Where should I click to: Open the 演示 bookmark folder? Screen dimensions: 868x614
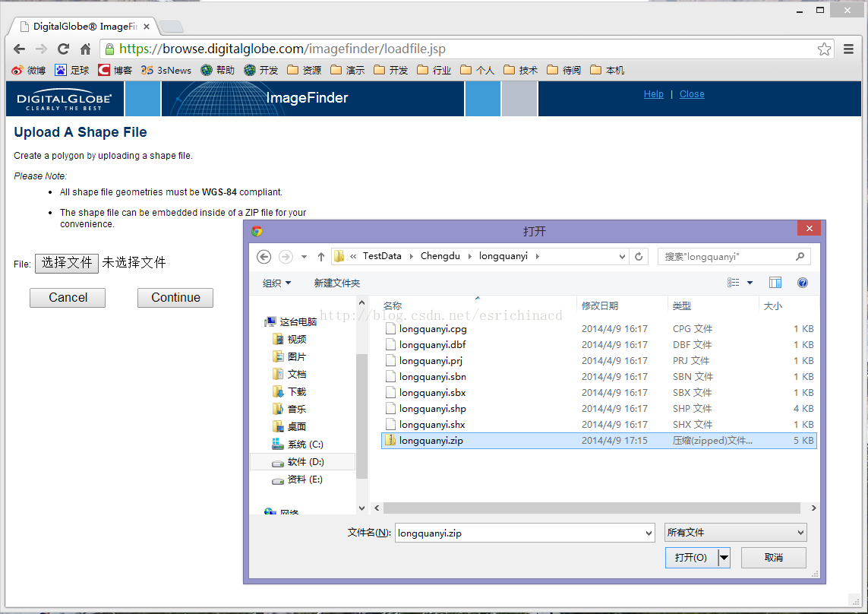click(x=348, y=70)
